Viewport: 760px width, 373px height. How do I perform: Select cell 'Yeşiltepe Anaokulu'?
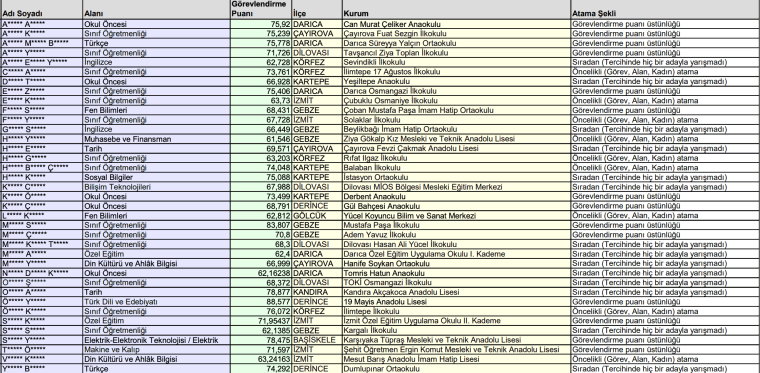tap(456, 82)
